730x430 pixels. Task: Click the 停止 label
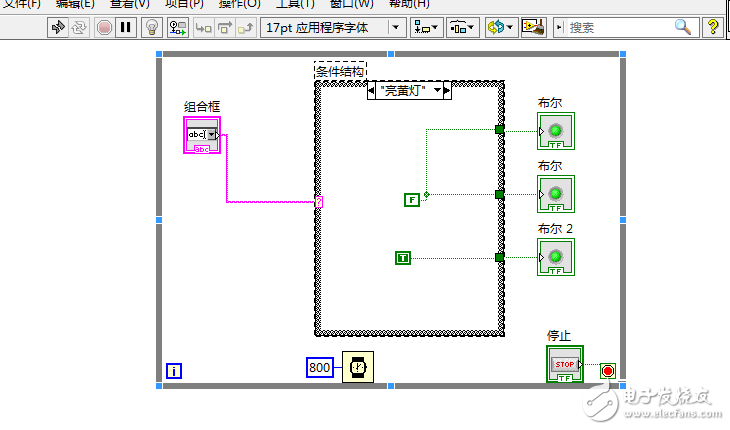pyautogui.click(x=559, y=335)
